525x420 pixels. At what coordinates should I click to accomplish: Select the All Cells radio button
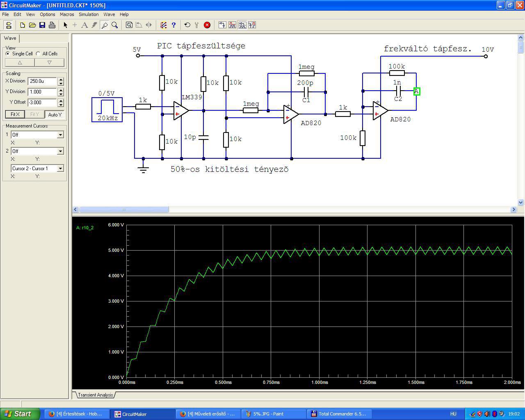pyautogui.click(x=38, y=54)
